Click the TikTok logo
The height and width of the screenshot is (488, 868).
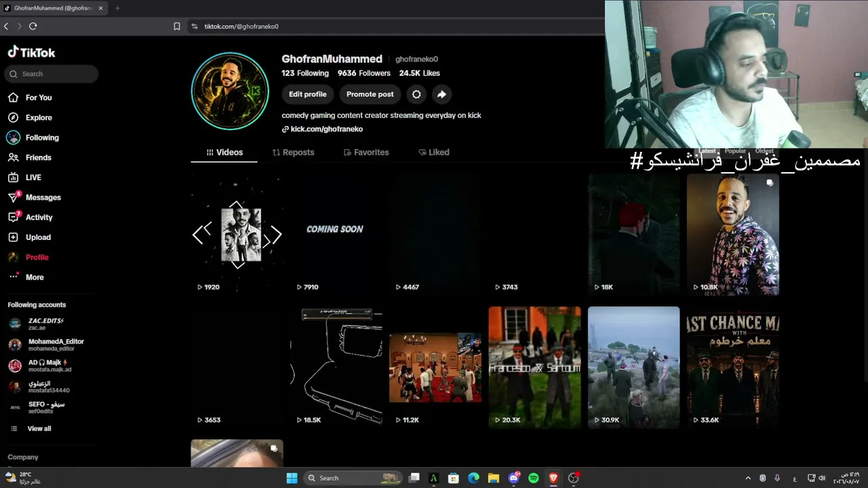[31, 52]
